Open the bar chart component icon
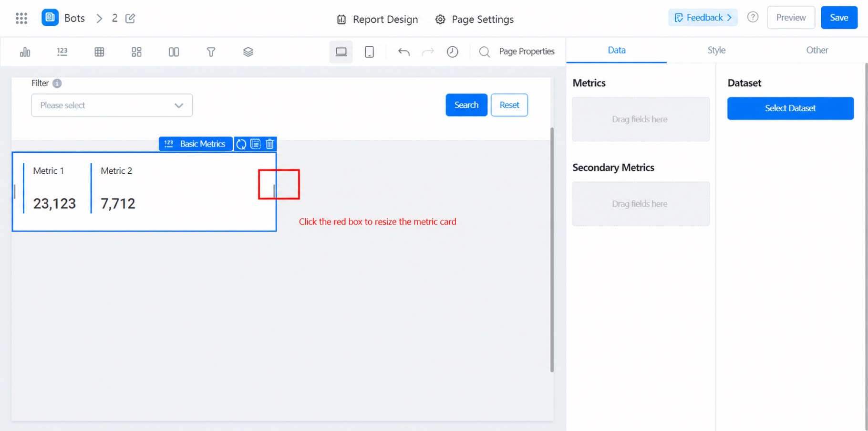 point(25,52)
